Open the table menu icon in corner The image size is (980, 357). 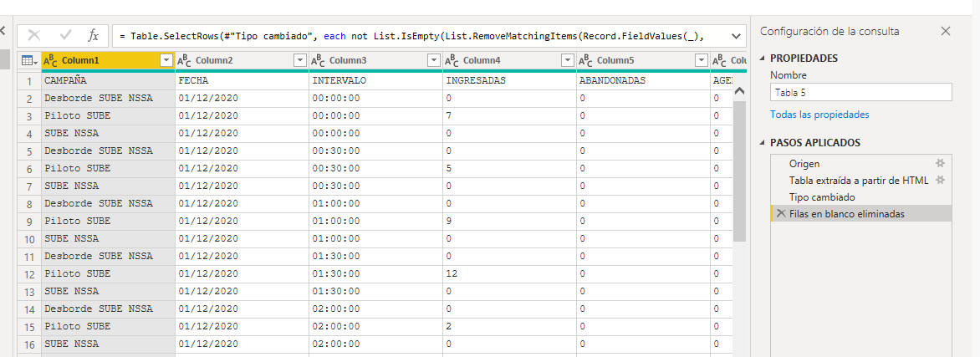pyautogui.click(x=28, y=61)
